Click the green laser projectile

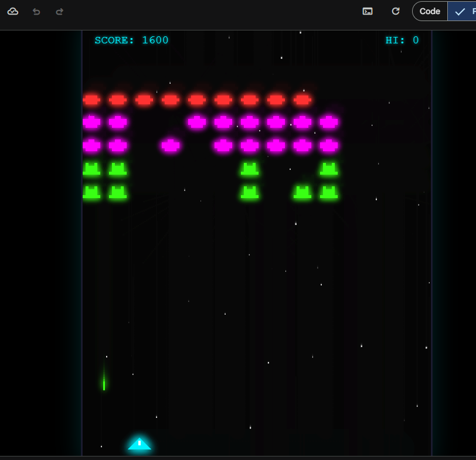(104, 384)
